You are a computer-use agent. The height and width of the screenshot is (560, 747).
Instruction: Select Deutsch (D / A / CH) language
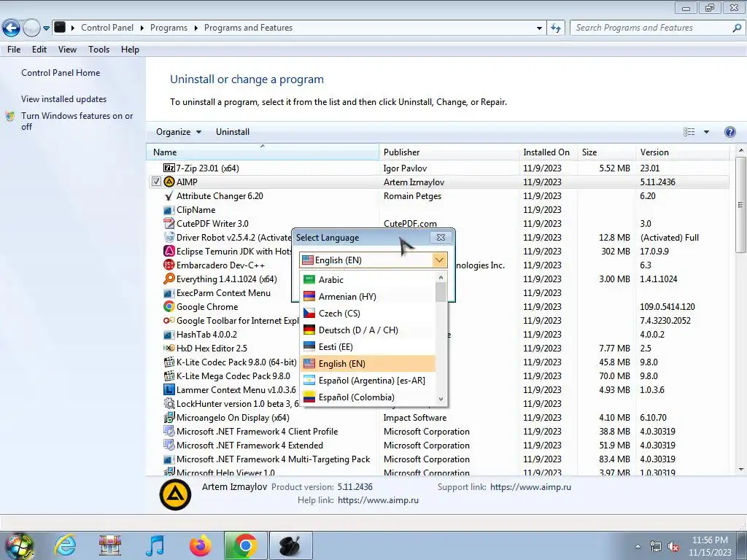pos(368,330)
